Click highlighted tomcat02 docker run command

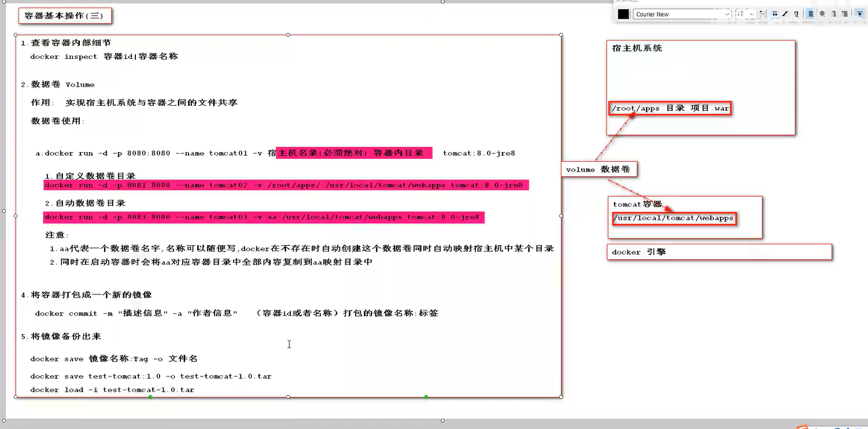coord(286,185)
